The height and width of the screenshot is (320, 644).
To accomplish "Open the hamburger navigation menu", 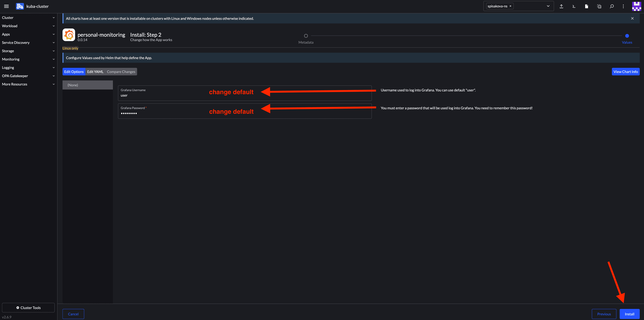I will [7, 6].
